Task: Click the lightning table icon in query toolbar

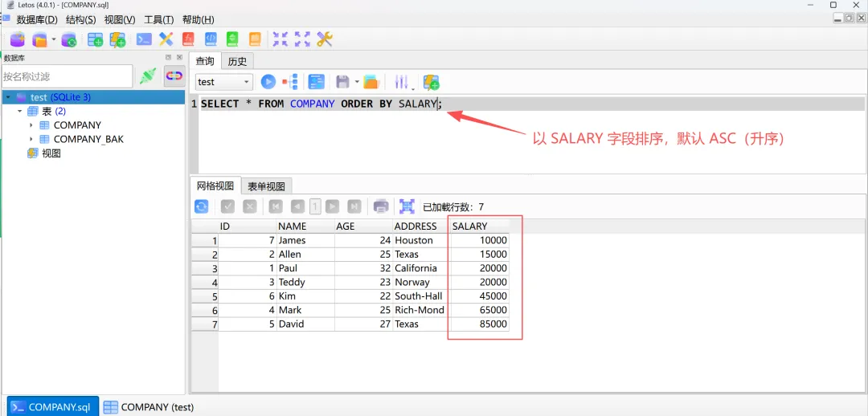Action: [432, 82]
